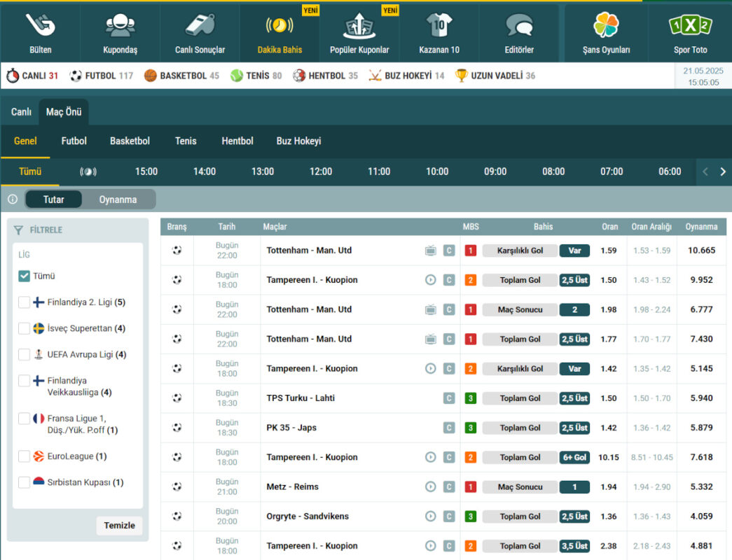This screenshot has height=560, width=732.
Task: Pick Var odds on first Tottenham row
Action: [x=574, y=251]
